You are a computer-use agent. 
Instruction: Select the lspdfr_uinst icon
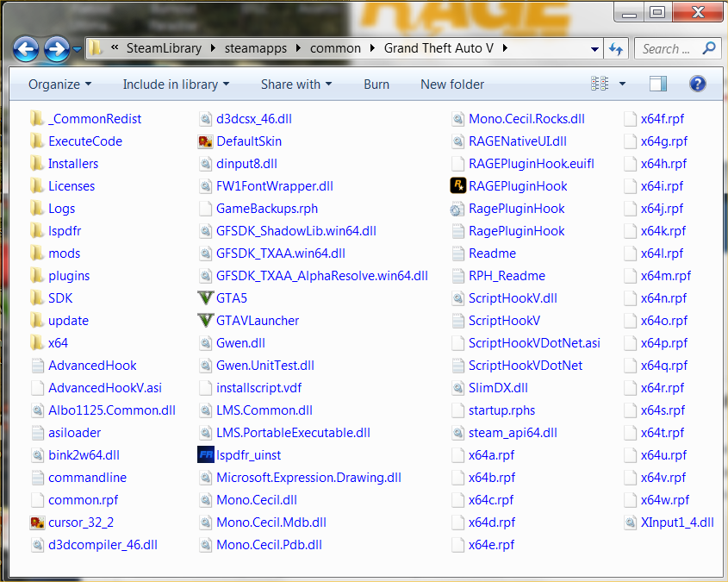click(205, 454)
